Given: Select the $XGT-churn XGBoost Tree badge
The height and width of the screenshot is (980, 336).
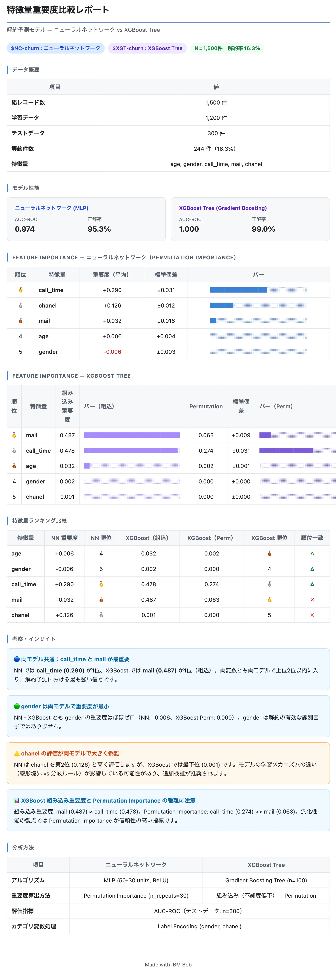Looking at the screenshot, I should pos(147,48).
